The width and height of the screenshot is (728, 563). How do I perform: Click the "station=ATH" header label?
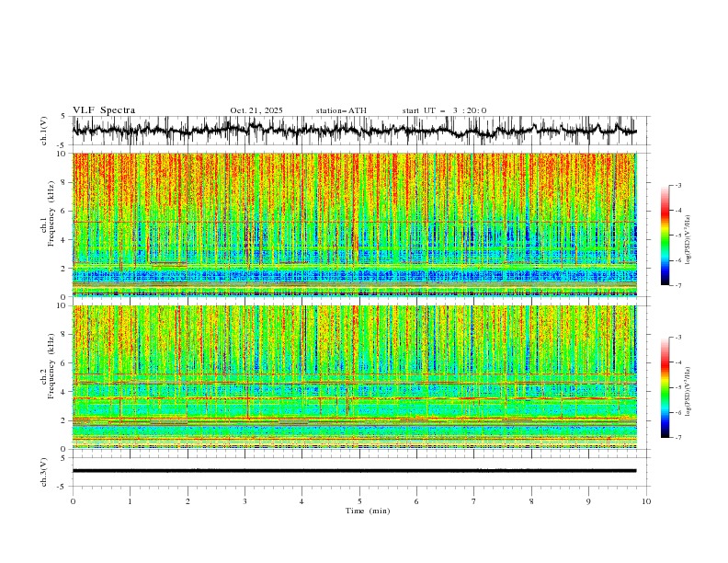click(341, 110)
